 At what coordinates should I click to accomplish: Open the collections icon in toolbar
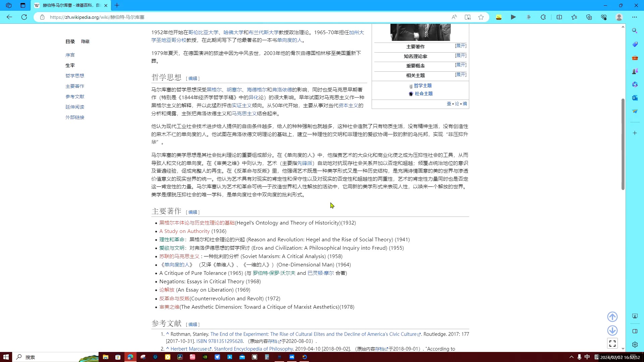[x=589, y=17]
